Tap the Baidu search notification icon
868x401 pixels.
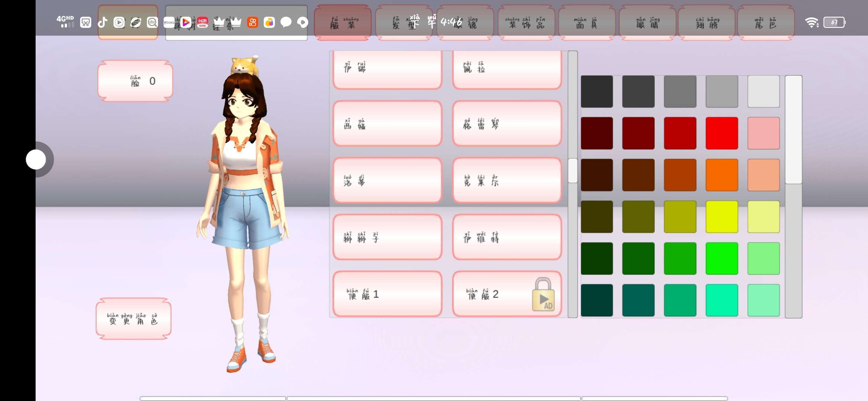pyautogui.click(x=152, y=23)
